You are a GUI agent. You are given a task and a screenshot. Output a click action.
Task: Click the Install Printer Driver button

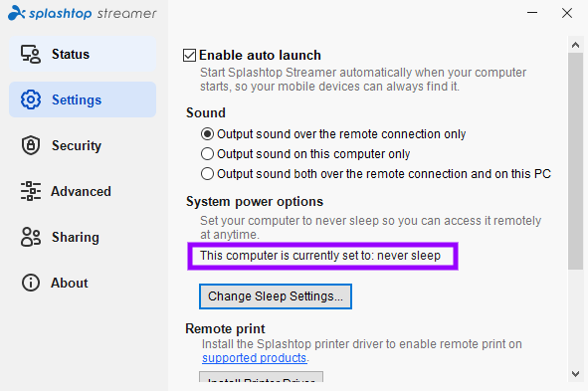tap(261, 377)
